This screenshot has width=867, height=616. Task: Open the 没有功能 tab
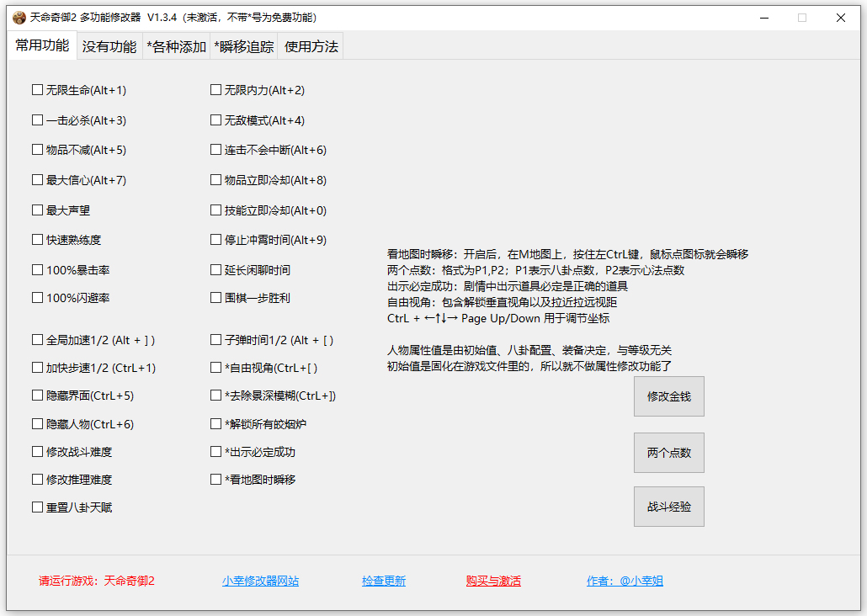[109, 46]
